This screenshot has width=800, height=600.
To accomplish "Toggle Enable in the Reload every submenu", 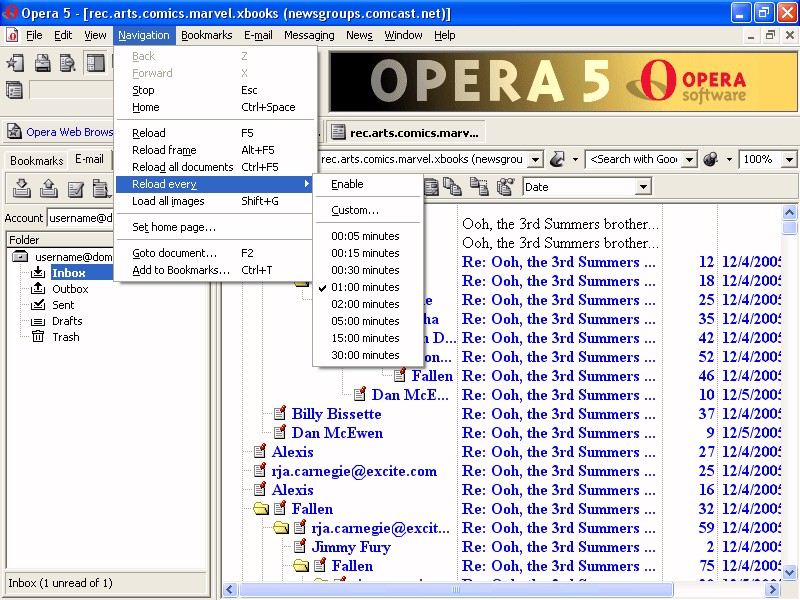I will [368, 184].
